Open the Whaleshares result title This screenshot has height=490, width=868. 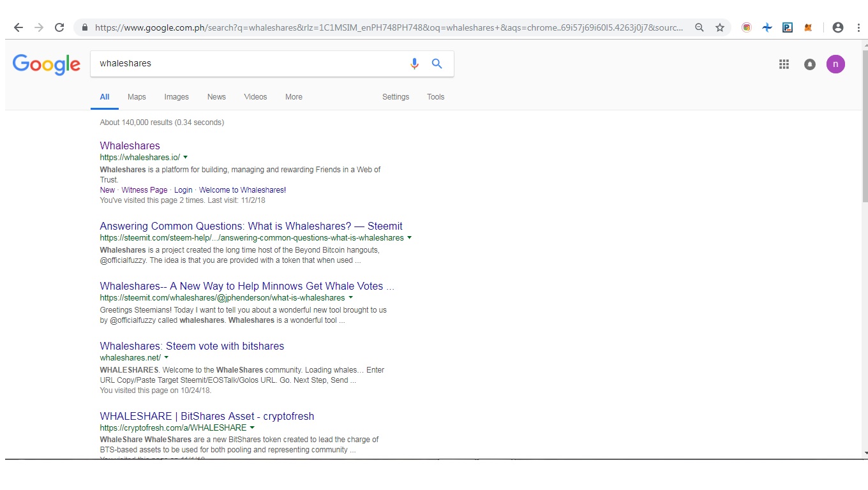(x=130, y=145)
